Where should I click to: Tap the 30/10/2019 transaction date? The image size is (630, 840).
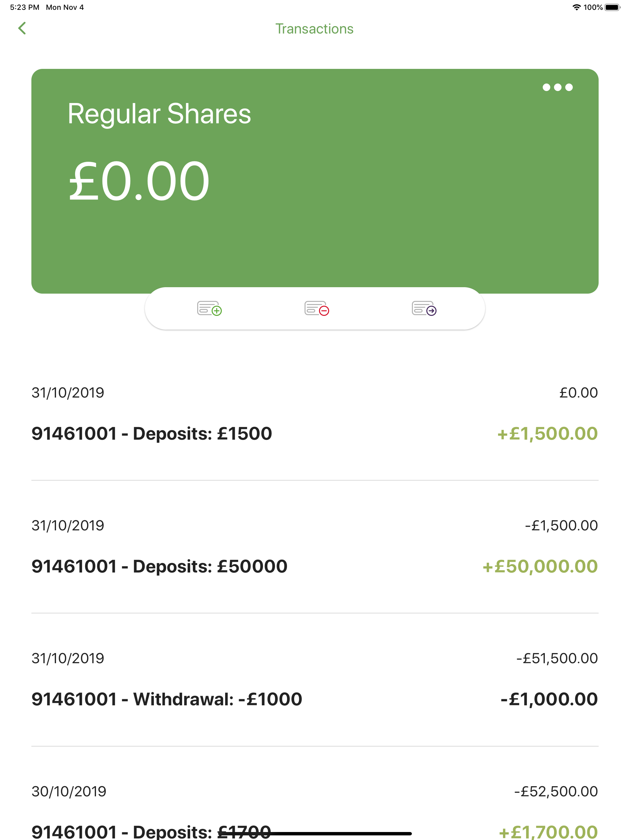69,791
